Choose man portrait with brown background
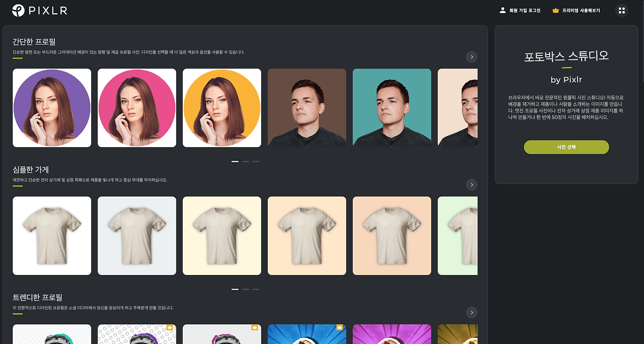This screenshot has width=644, height=344. click(x=307, y=108)
